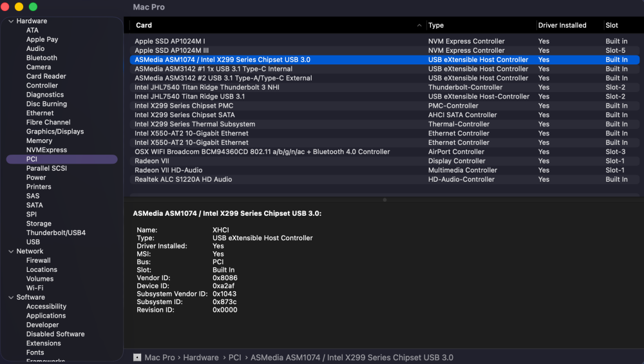This screenshot has height=364, width=644.
Task: Open the Bluetooth section in sidebar
Action: [x=42, y=58]
